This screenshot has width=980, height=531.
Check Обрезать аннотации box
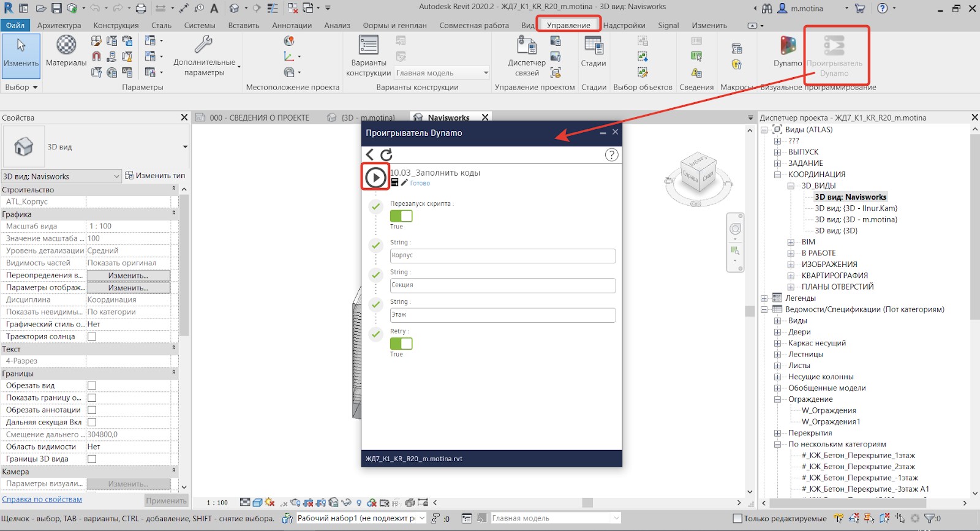point(92,410)
